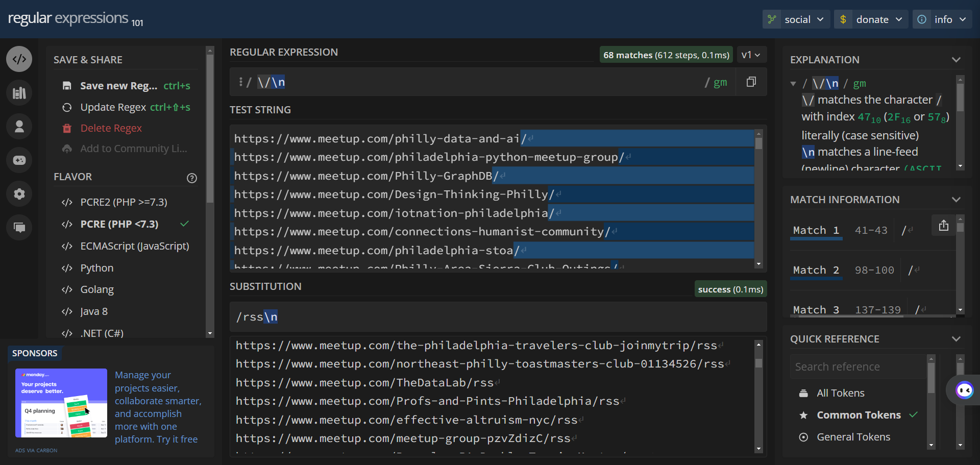Click the All Tokens icon
The width and height of the screenshot is (980, 465).
(803, 393)
